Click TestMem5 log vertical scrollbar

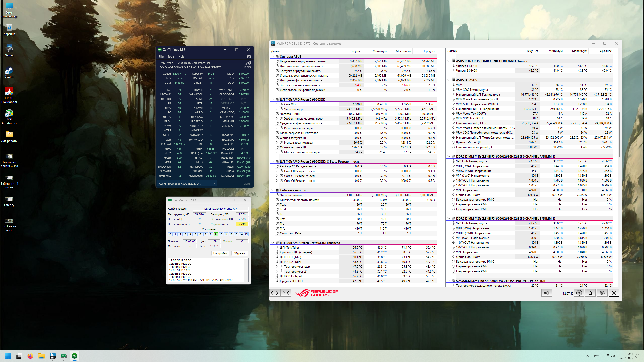(246, 275)
